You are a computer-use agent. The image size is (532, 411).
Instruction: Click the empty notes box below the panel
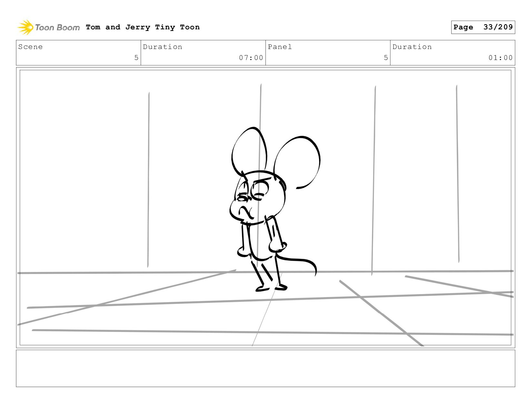(265, 368)
